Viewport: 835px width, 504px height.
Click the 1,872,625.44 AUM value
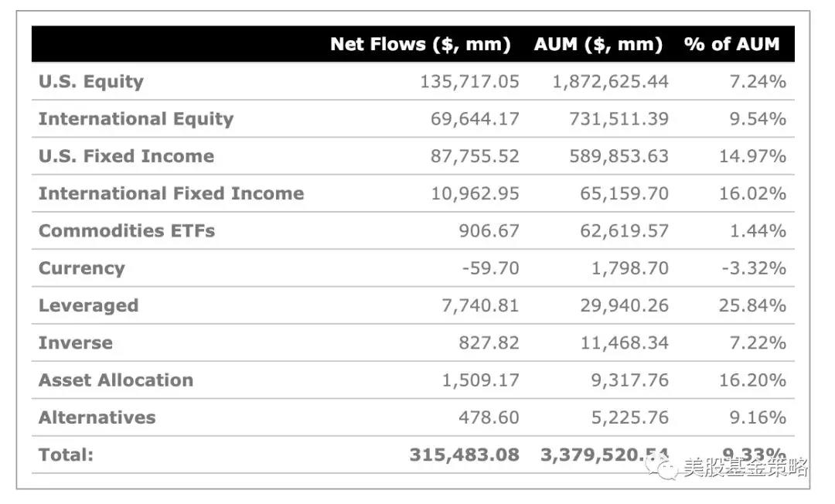coord(610,82)
